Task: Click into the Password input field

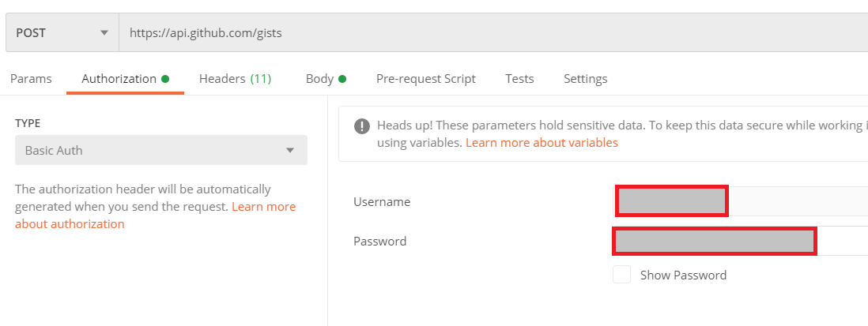Action: (x=838, y=241)
